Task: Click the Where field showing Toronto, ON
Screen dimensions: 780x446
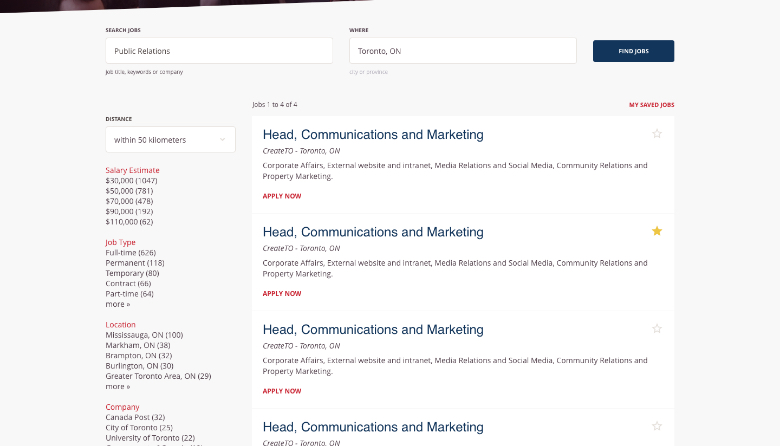Action: [463, 51]
